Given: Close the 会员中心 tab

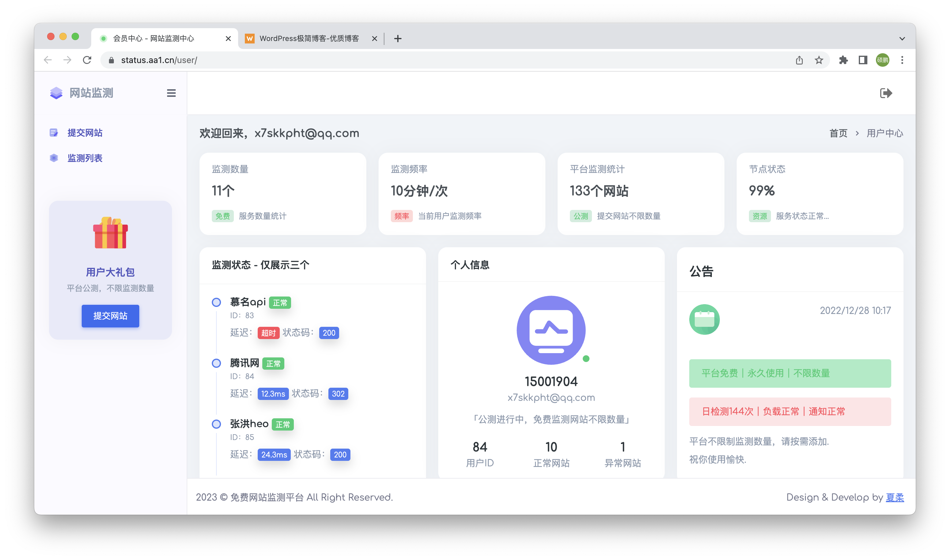Looking at the screenshot, I should [x=228, y=39].
